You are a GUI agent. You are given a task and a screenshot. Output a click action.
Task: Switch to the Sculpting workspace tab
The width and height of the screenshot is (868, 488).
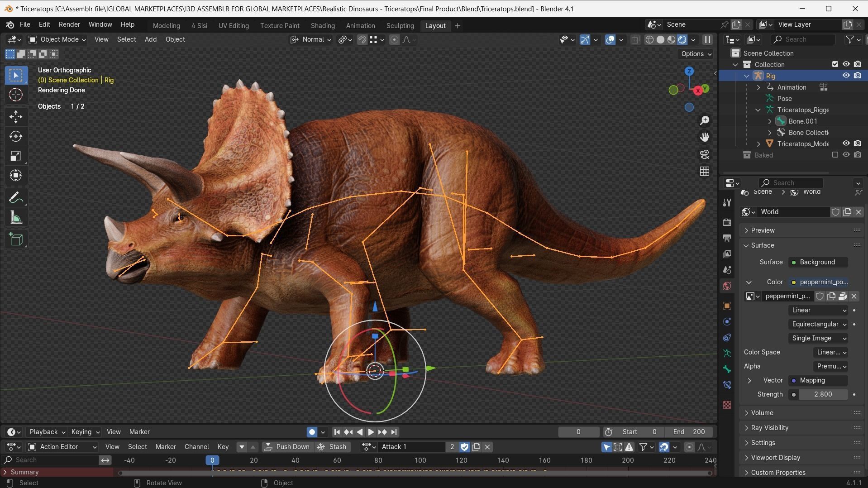pyautogui.click(x=400, y=26)
